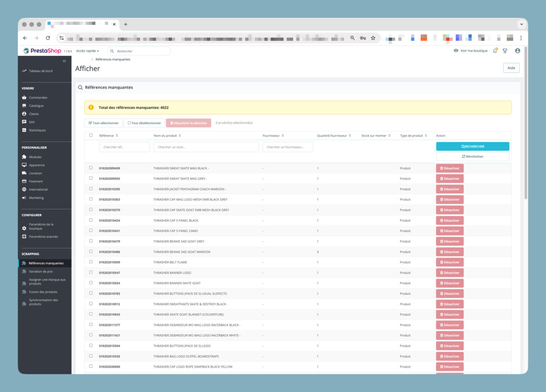Click the Modules puzzle icon
Screen dimensions: 546x392
[24, 157]
